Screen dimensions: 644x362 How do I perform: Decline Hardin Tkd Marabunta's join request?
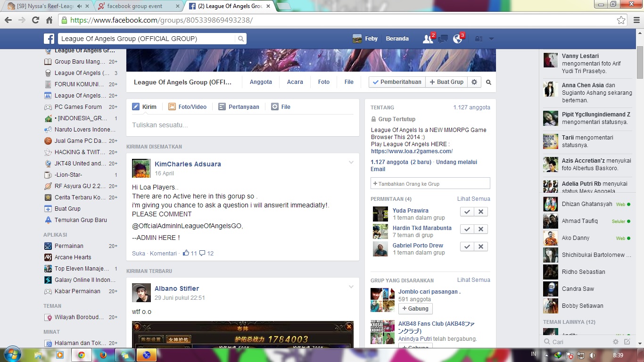(481, 230)
